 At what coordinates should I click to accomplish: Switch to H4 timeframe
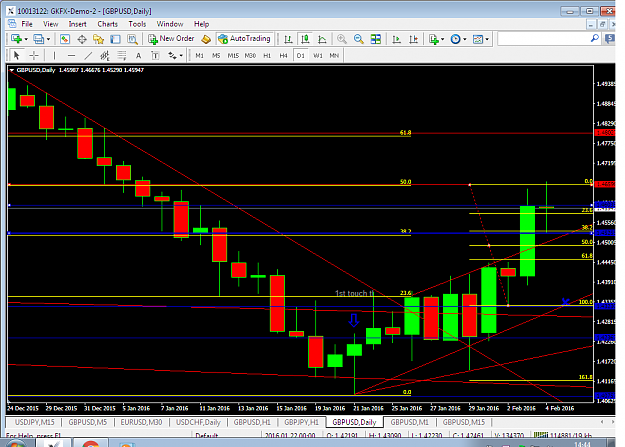(x=283, y=55)
